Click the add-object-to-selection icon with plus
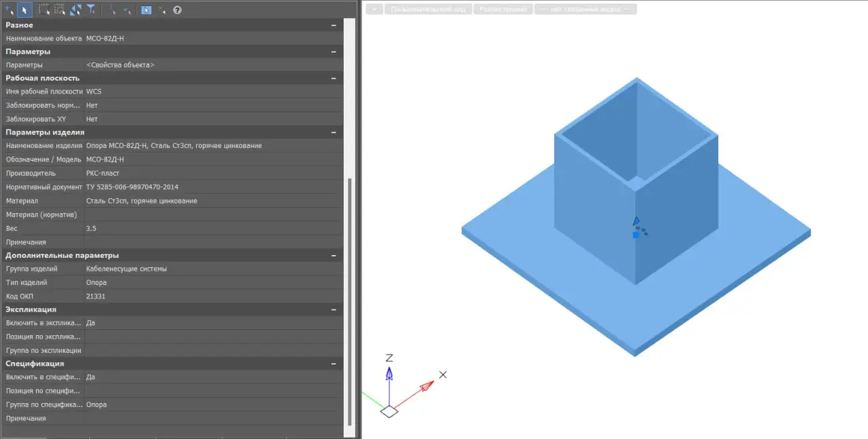Screen dimensions: 868x439 (x=8, y=9)
